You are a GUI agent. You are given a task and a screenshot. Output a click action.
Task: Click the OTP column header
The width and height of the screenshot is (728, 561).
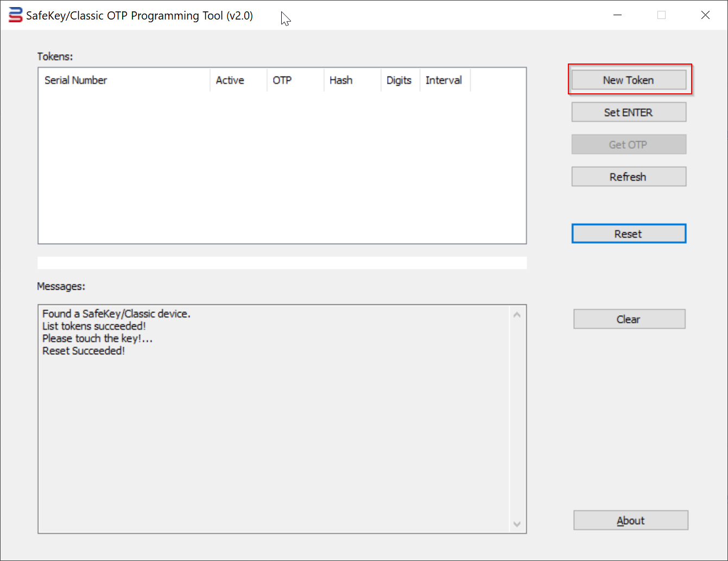(295, 80)
